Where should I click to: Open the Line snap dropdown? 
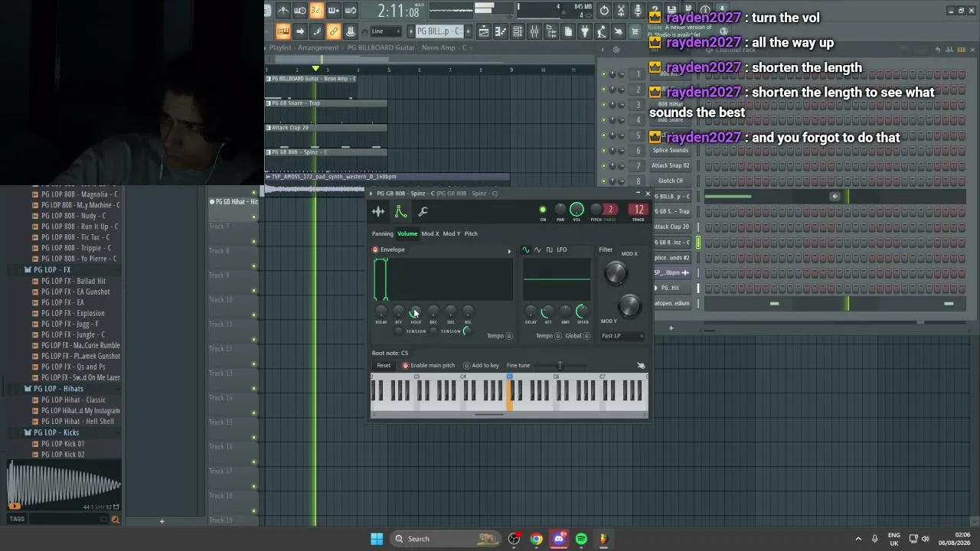pos(385,31)
